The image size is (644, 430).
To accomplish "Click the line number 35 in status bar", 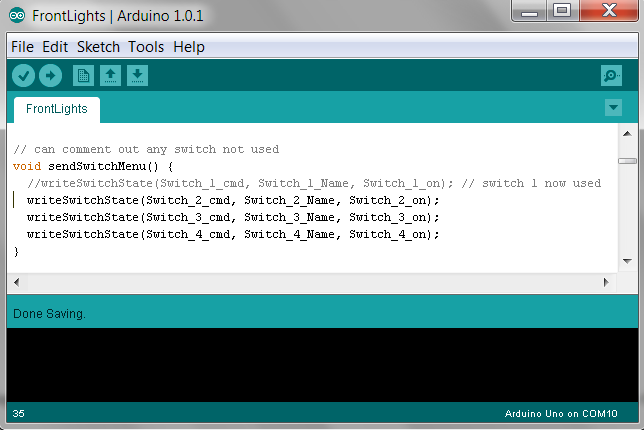I will pos(18,414).
